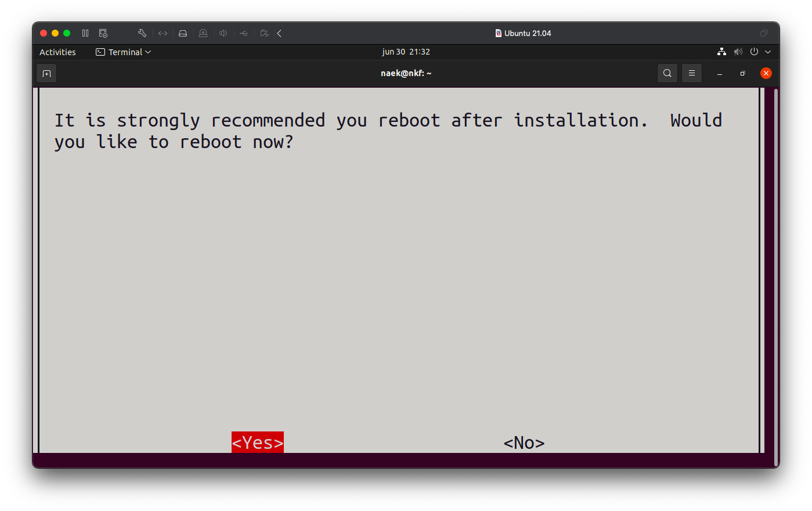Expand the system menu arrow
Screen dimensions: 812x511
[x=768, y=52]
